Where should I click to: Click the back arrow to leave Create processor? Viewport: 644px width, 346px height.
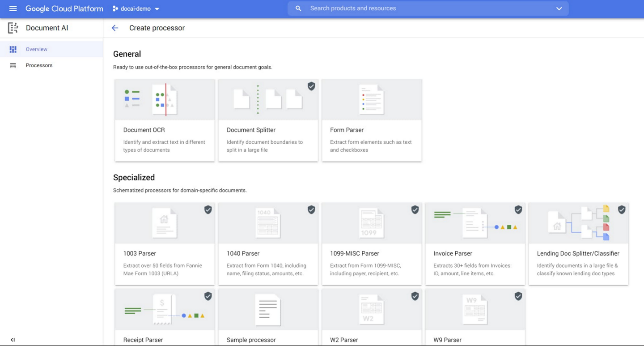[x=114, y=28]
